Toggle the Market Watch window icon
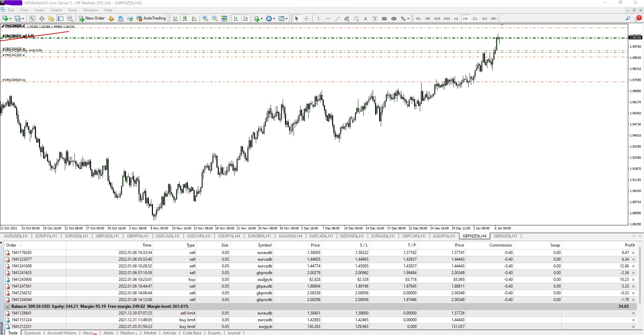 [32, 18]
